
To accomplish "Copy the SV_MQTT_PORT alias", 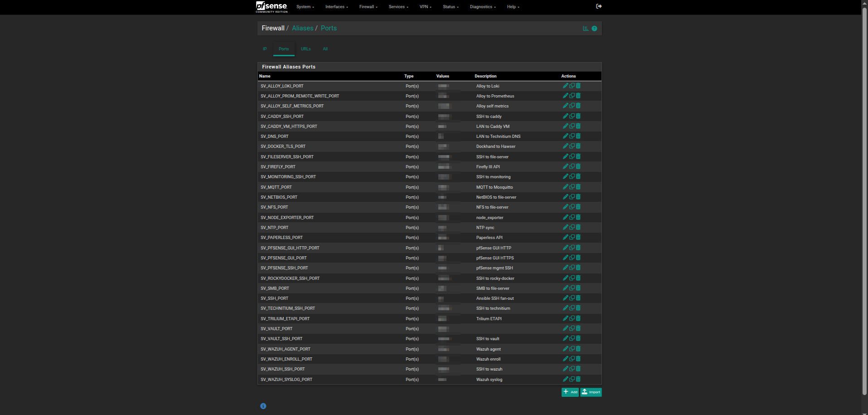I will pos(572,187).
